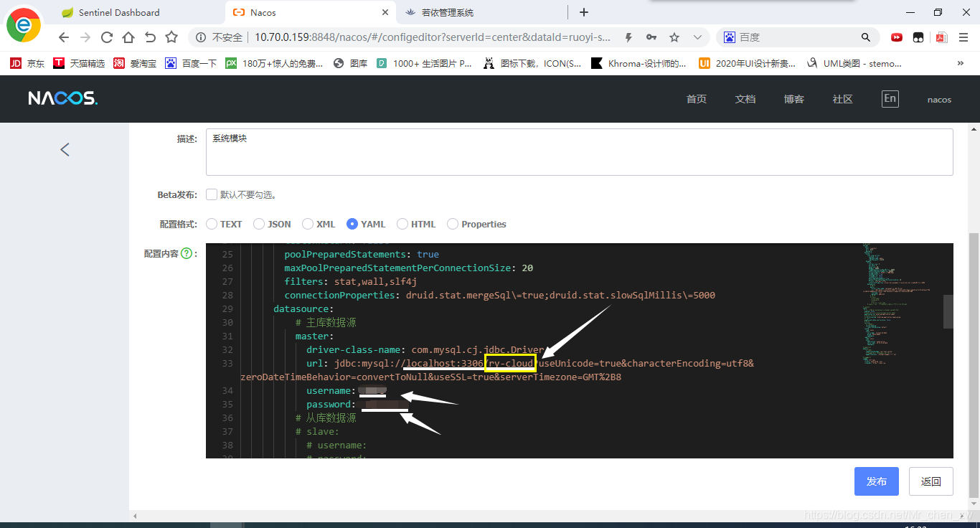980x528 pixels.
Task: Open 博客 in Nacos header
Action: [794, 100]
